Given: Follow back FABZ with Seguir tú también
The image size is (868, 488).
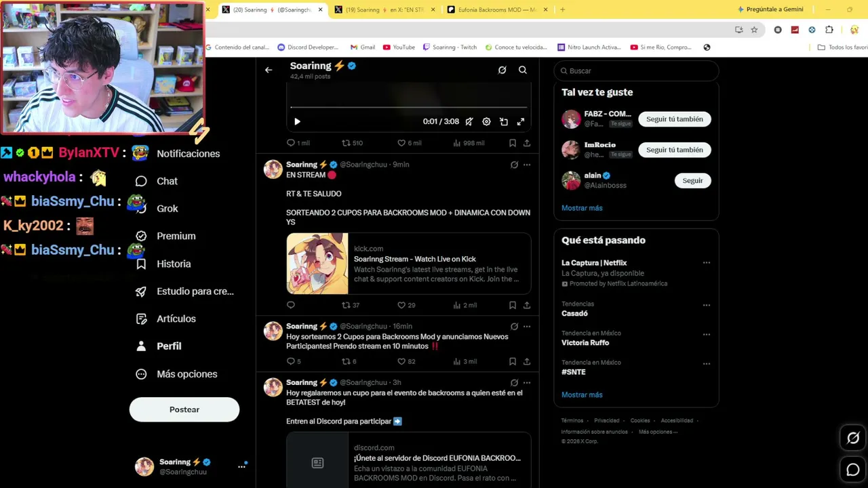Looking at the screenshot, I should point(675,119).
